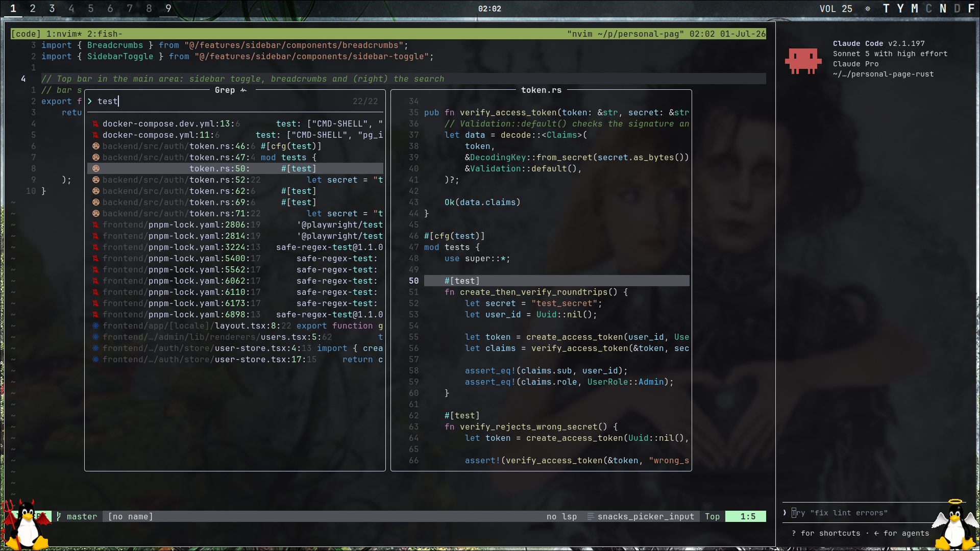Click the M letter in the top-right bar
Screen dimensions: 980x551
915,9
